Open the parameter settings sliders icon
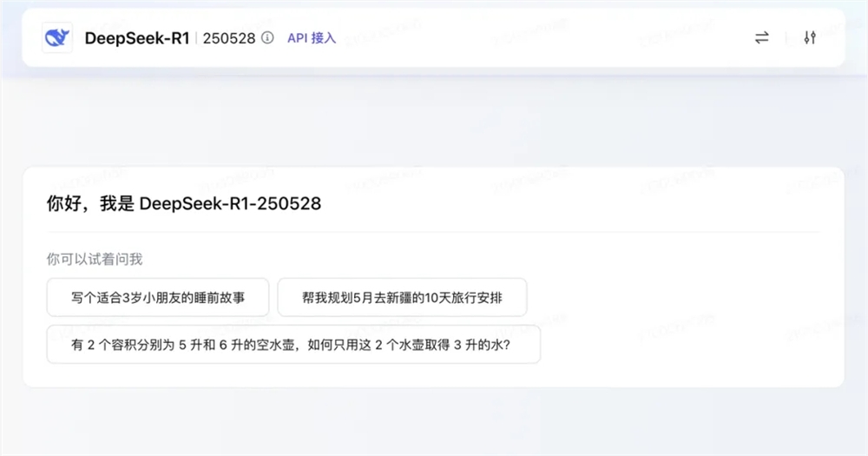Viewport: 868px width, 456px height. pyautogui.click(x=810, y=37)
